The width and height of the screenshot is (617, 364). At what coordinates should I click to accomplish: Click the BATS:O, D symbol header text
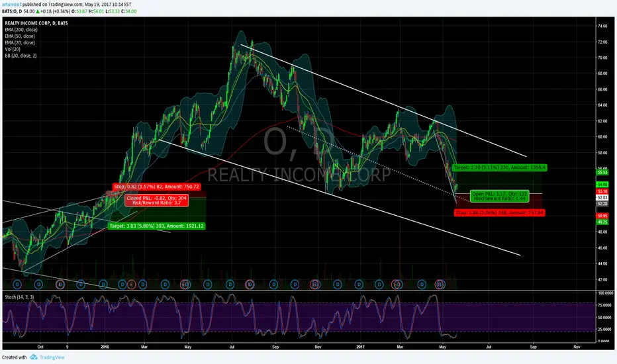click(x=12, y=11)
